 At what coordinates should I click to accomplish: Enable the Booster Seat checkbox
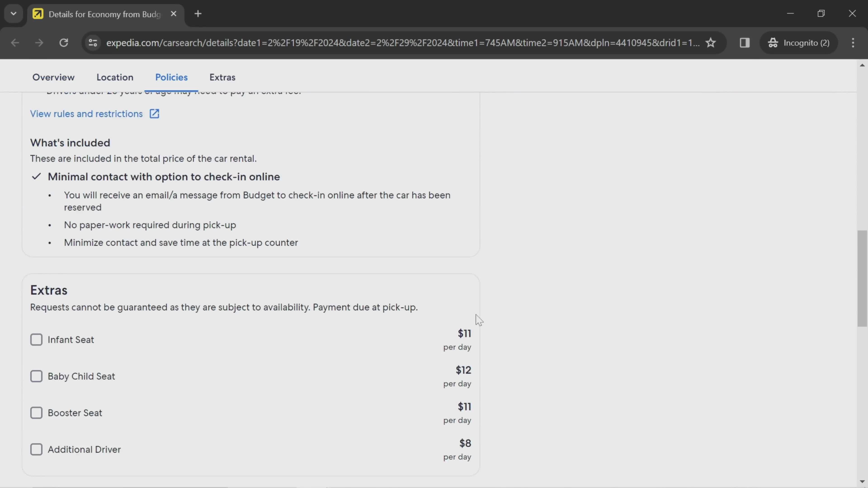pos(36,412)
